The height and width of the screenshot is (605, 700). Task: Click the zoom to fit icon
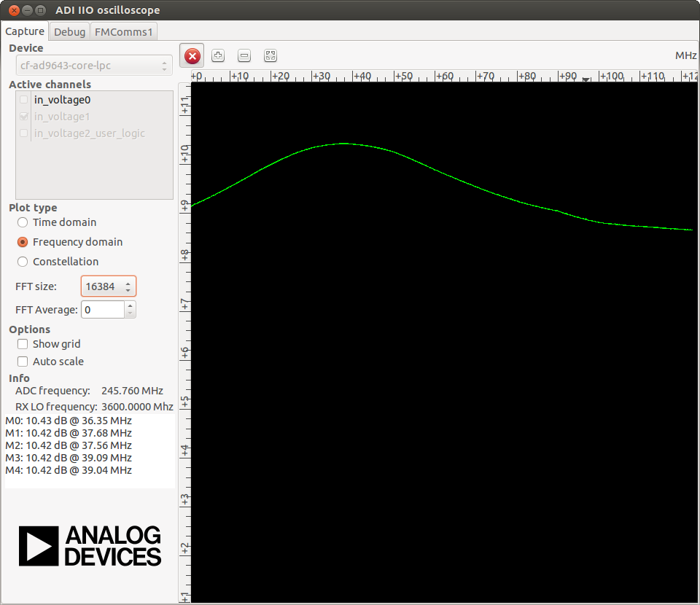pyautogui.click(x=271, y=55)
